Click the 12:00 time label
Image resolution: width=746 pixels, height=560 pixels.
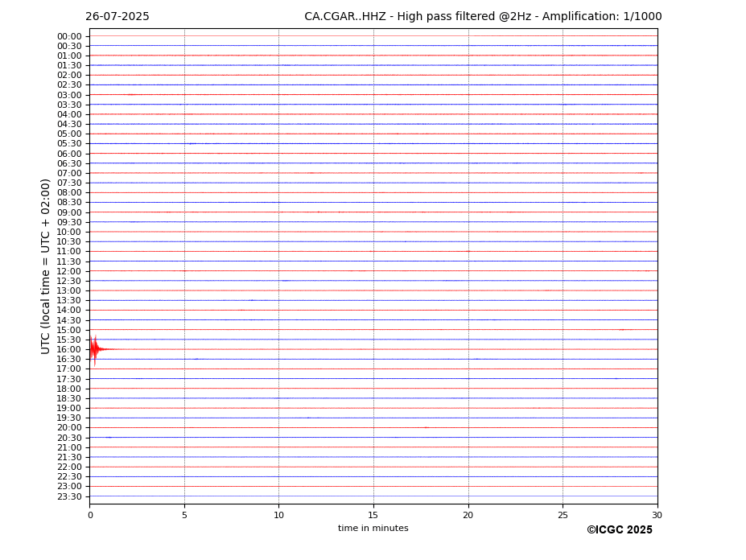pyautogui.click(x=69, y=272)
